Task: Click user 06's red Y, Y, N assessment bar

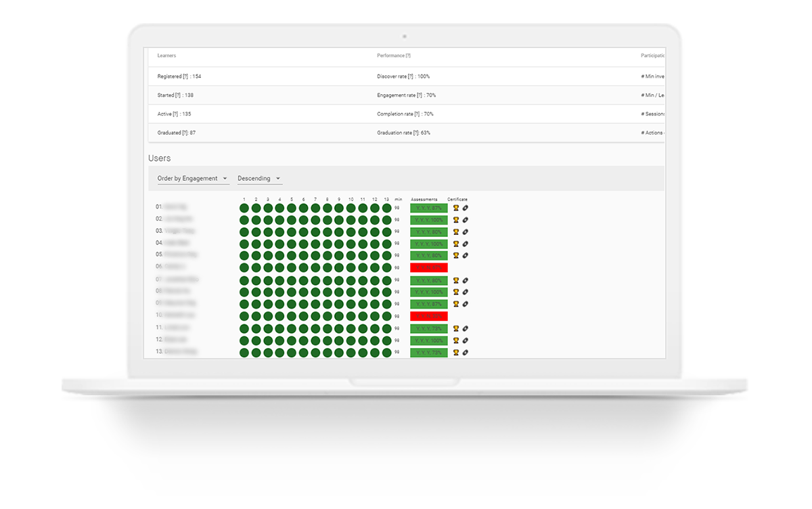Action: (x=428, y=267)
